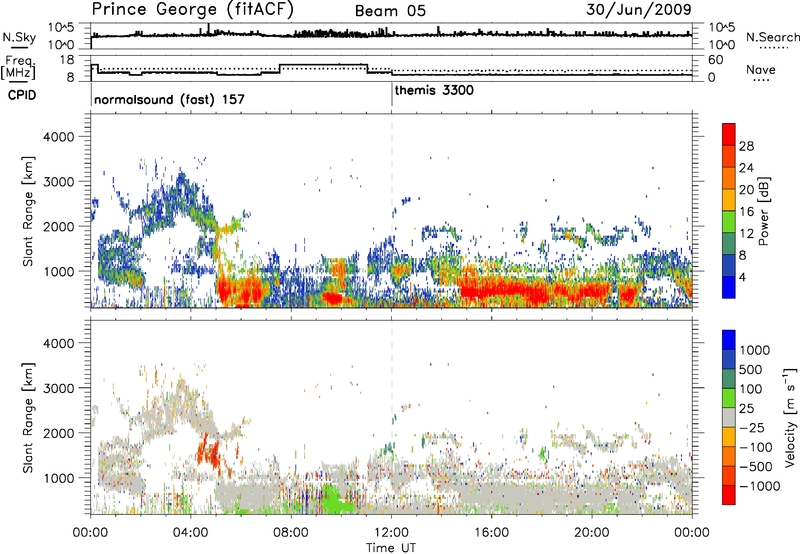Click the '28' tick on power colorbar
The width and height of the screenshot is (800, 554).
746,146
